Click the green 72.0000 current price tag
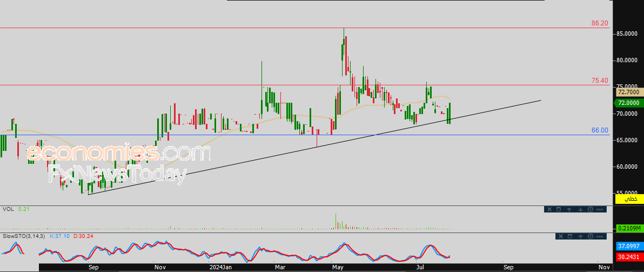Screen dimensions: 644x272 tap(628, 103)
